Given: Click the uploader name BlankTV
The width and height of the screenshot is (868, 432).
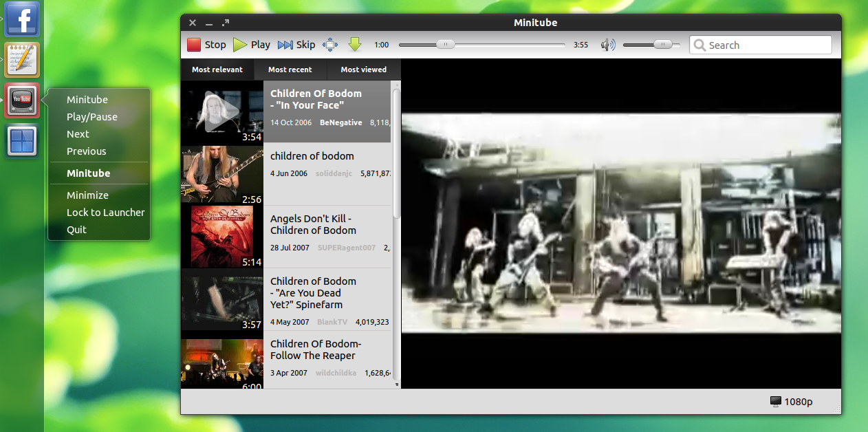Looking at the screenshot, I should tap(332, 322).
